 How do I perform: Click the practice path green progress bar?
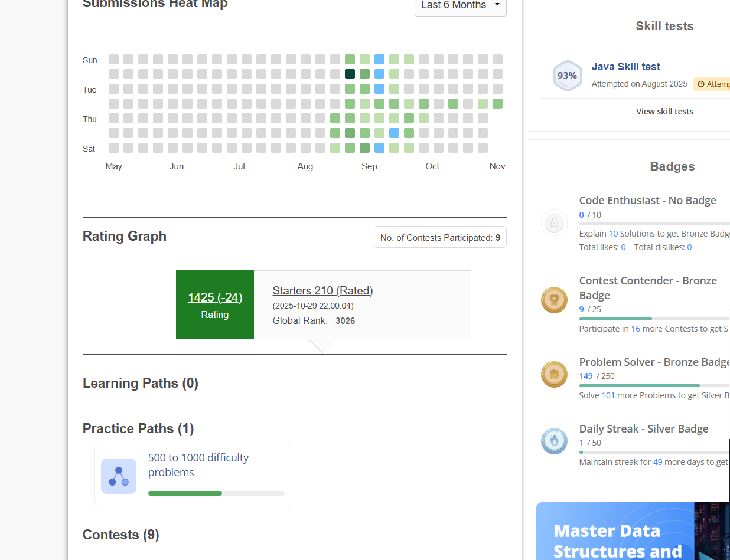click(216, 493)
